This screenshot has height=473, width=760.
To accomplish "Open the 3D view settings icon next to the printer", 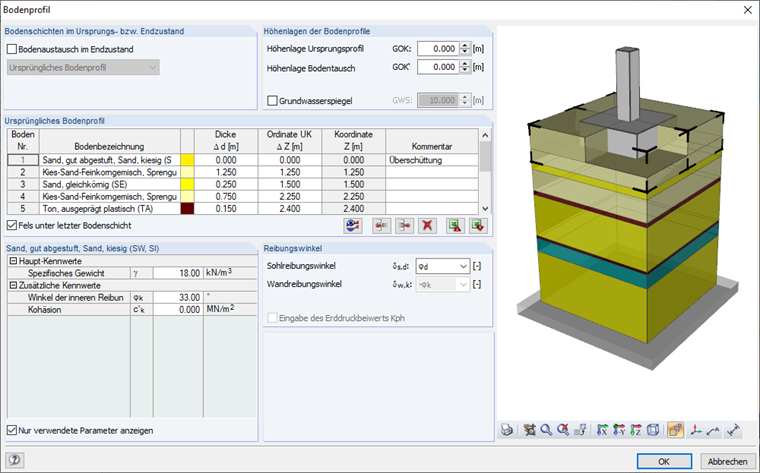I will [530, 430].
